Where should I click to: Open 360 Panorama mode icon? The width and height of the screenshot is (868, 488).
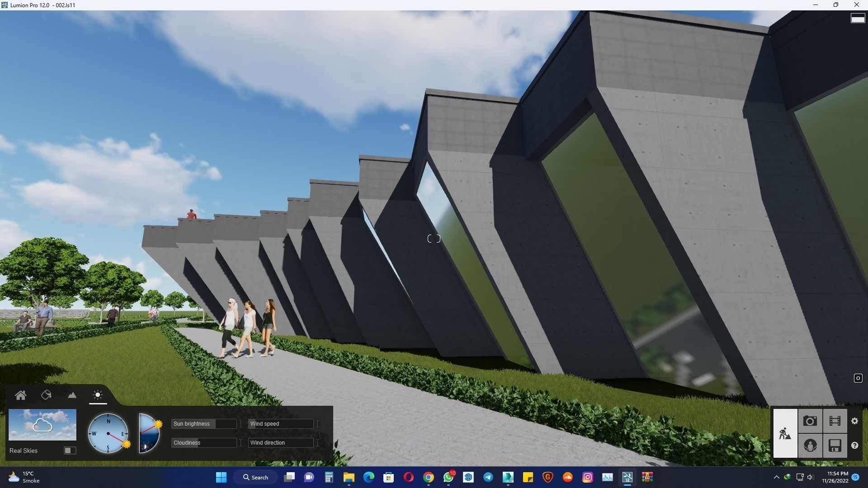tap(810, 446)
